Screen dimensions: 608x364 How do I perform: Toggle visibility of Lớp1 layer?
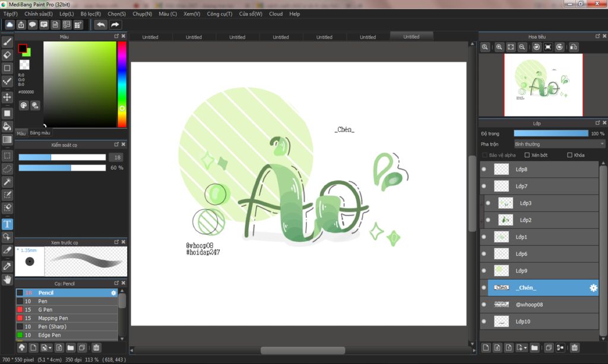tap(484, 237)
